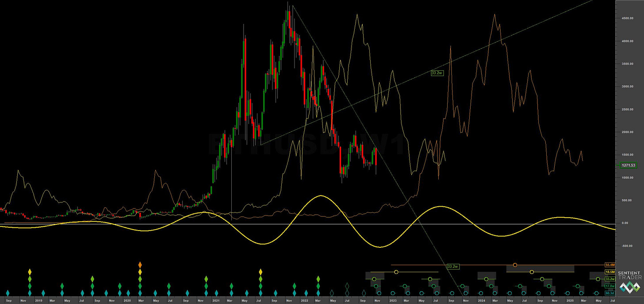
Task: Select the 17.0w cycle label
Action: click(x=610, y=286)
